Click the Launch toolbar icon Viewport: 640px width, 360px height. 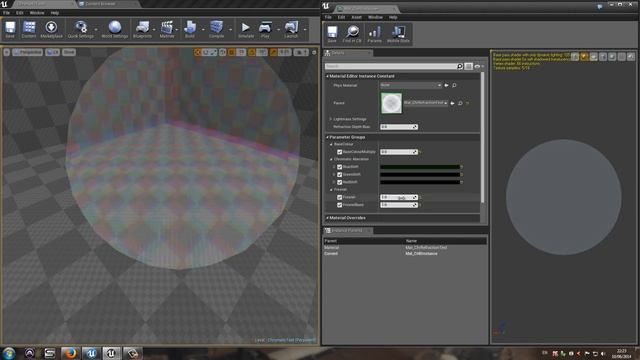291,29
